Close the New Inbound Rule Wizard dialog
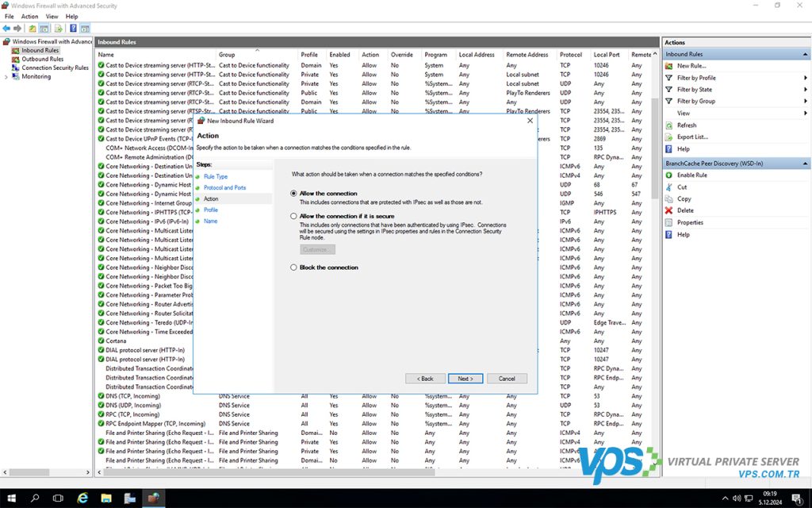The image size is (812, 508). click(530, 121)
